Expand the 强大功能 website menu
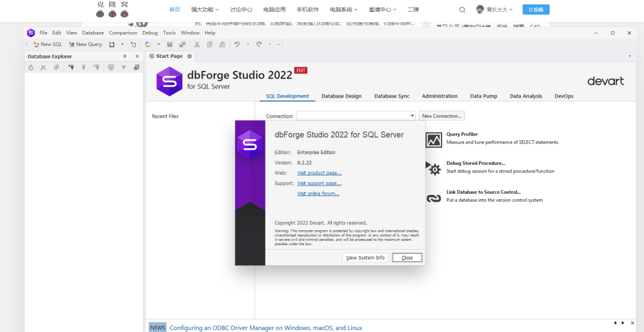Screen dimensions: 644x332 tap(204, 9)
